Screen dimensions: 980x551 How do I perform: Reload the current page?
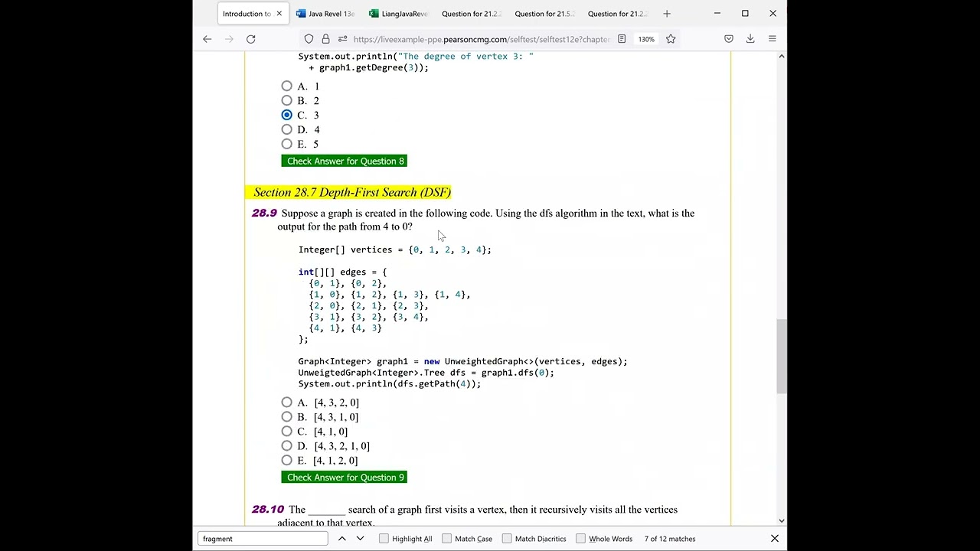coord(250,39)
